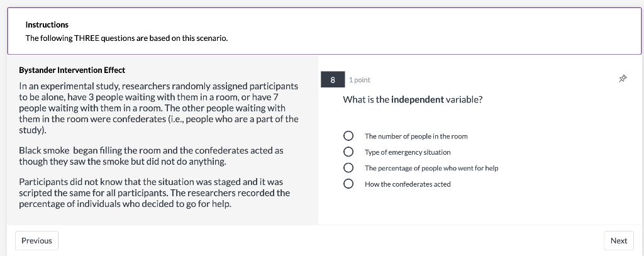Click the '1 point' label
Image resolution: width=644 pixels, height=256 pixels.
(359, 80)
